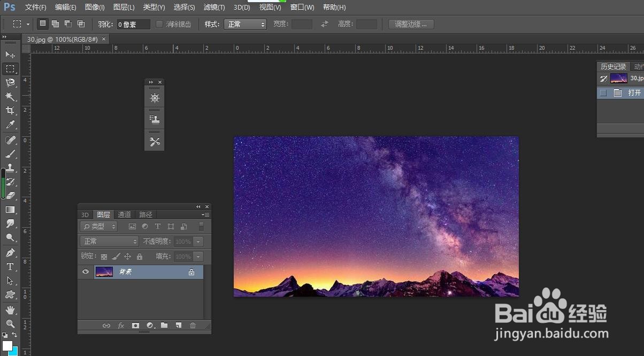
Task: Open the 窗口(W) menu
Action: tap(302, 7)
